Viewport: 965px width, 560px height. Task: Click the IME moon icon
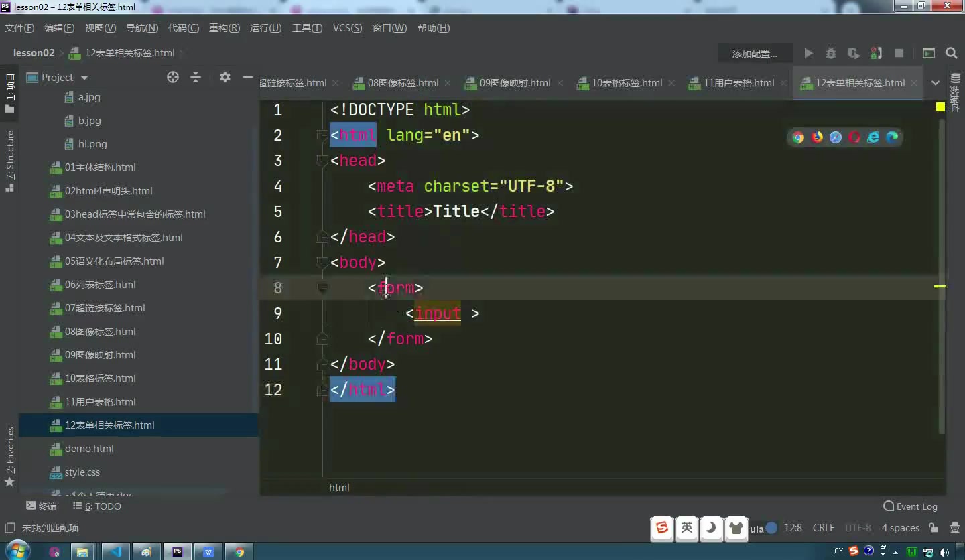pyautogui.click(x=712, y=528)
